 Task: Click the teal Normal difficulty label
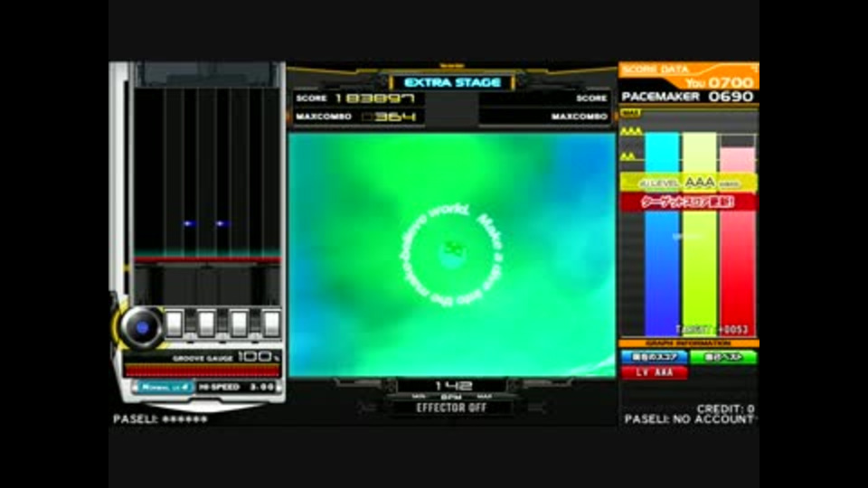[165, 388]
